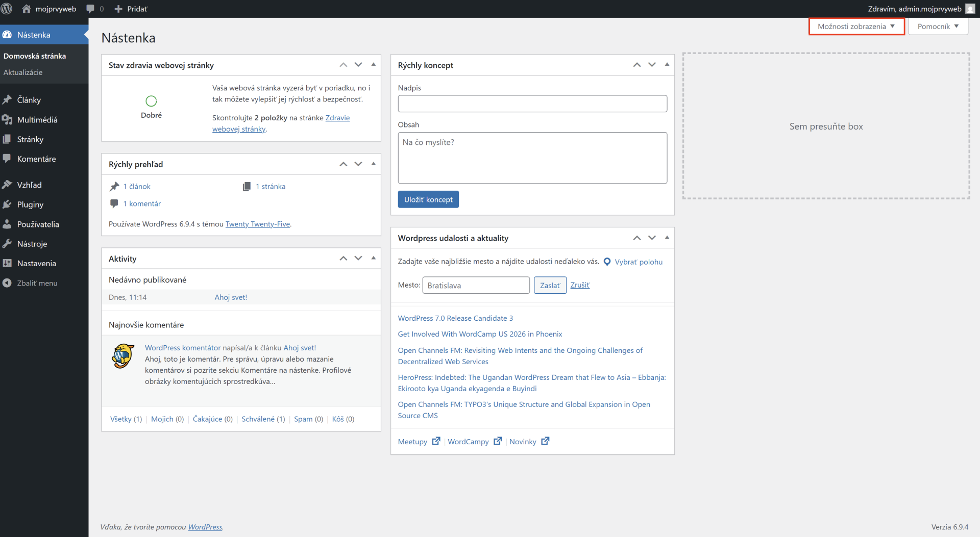Click the Multimédiá media icon
This screenshot has width=980, height=537.
tap(7, 120)
